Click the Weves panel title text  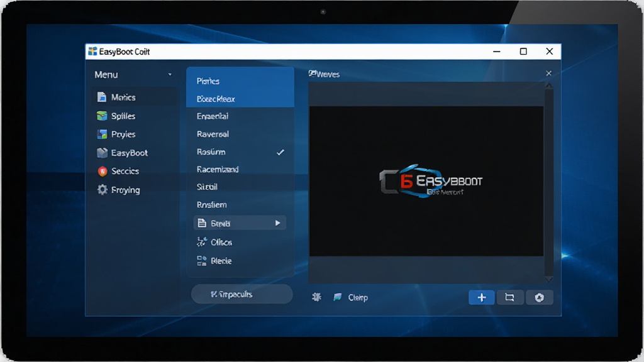pyautogui.click(x=328, y=74)
